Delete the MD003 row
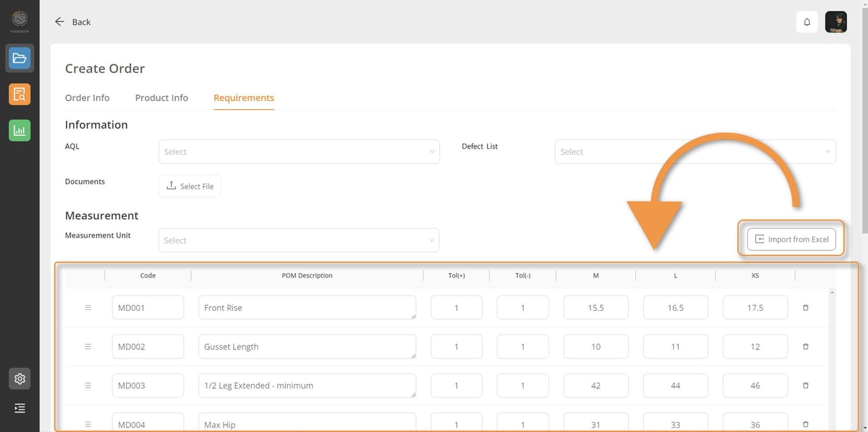 click(806, 386)
